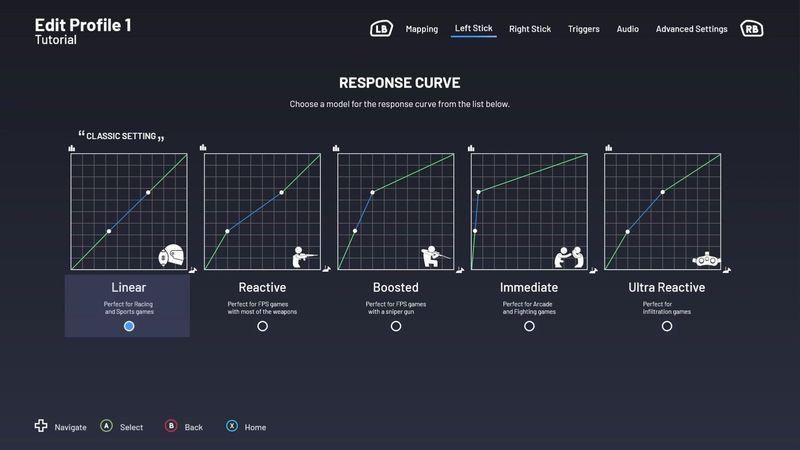Click the Home label
800x450 pixels.
coord(255,428)
